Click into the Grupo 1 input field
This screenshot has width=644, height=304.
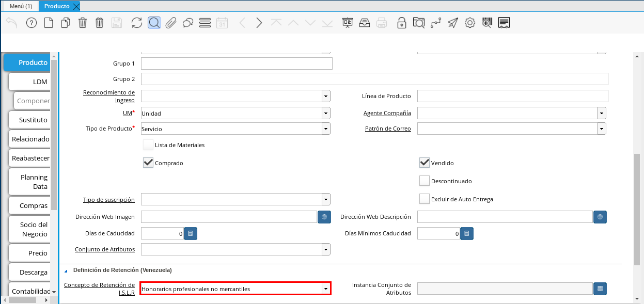click(x=237, y=63)
